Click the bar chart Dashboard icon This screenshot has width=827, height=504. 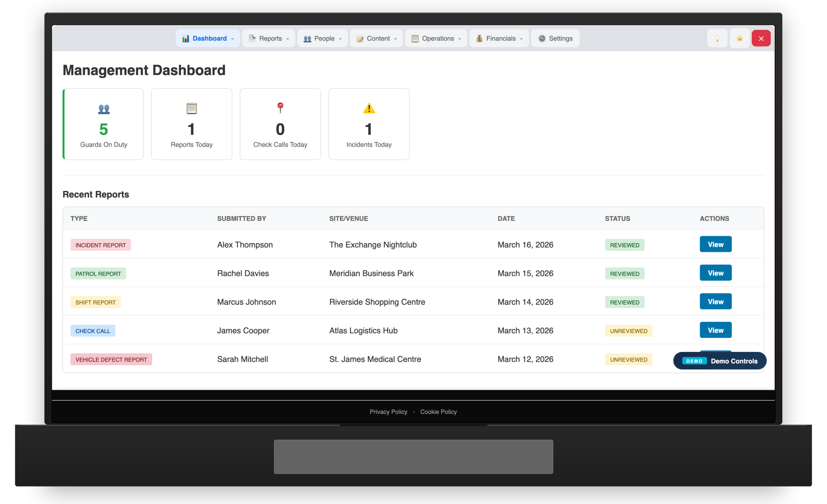click(186, 38)
